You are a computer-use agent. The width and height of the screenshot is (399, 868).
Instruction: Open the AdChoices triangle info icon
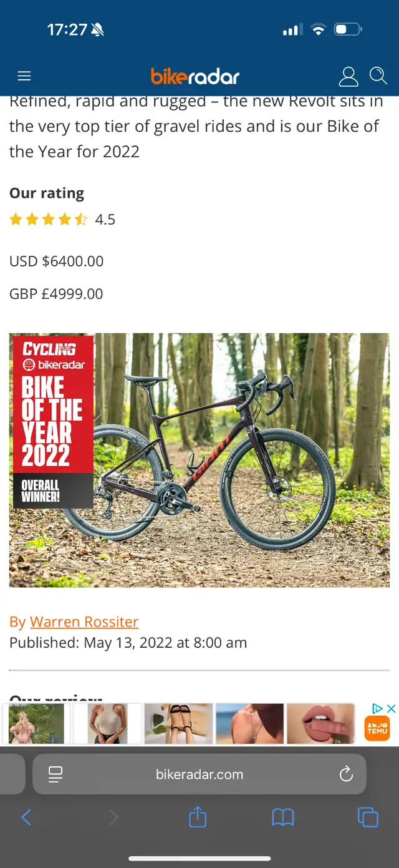click(377, 708)
